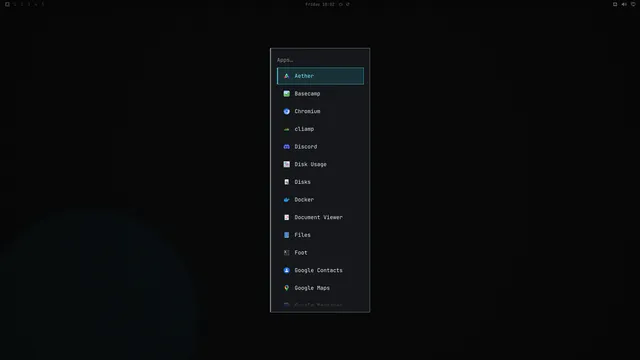Screen dimensions: 640x360
Task: Launch Aether from its icon
Action: [287, 76]
